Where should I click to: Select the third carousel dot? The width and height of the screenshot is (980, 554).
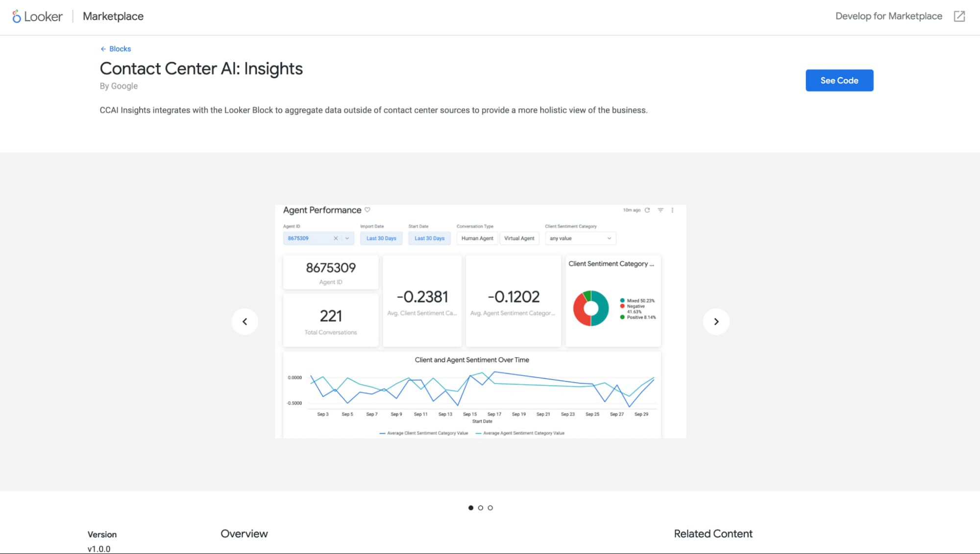(490, 508)
